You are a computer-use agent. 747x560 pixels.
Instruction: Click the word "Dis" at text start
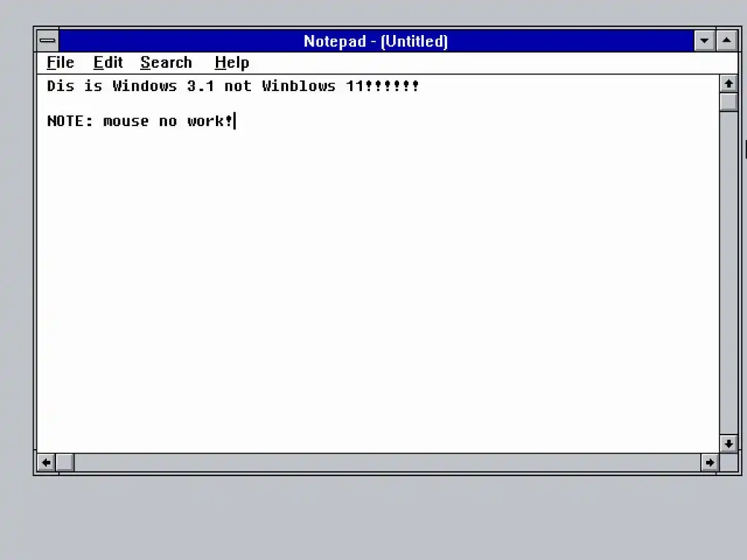click(x=61, y=86)
